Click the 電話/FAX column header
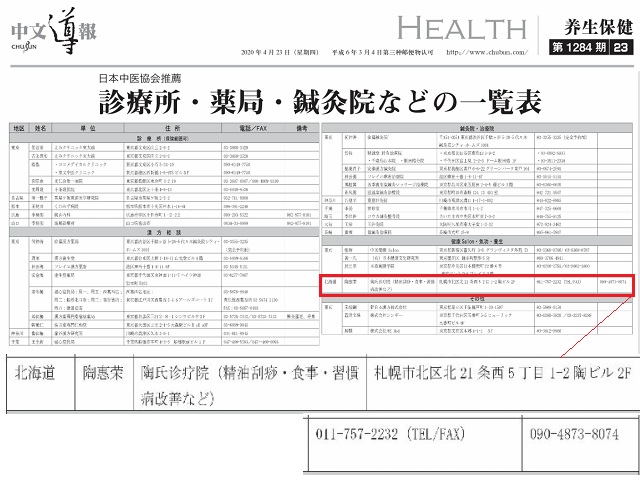 click(x=253, y=128)
